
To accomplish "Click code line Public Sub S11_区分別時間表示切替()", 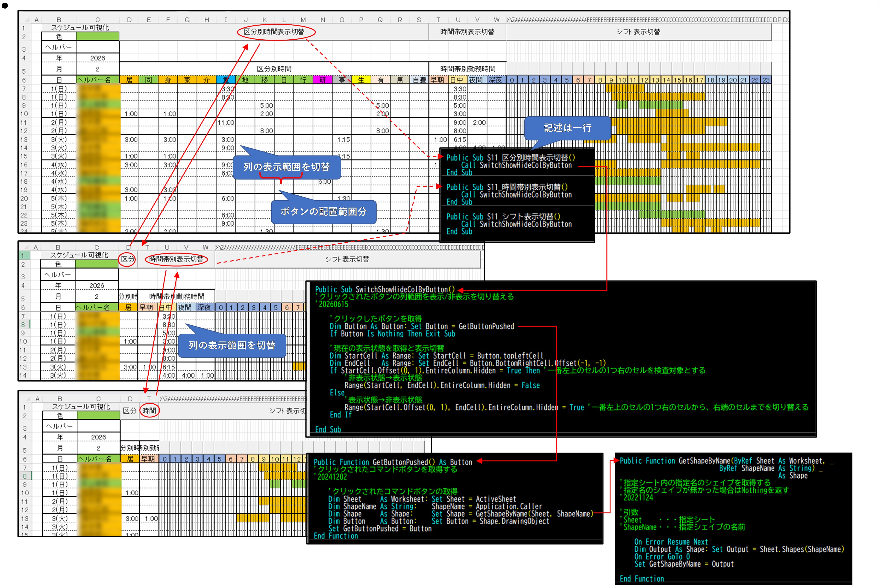I will click(x=511, y=158).
